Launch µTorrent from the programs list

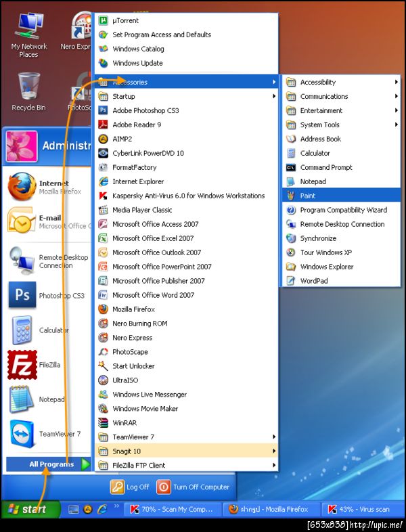[x=186, y=21]
